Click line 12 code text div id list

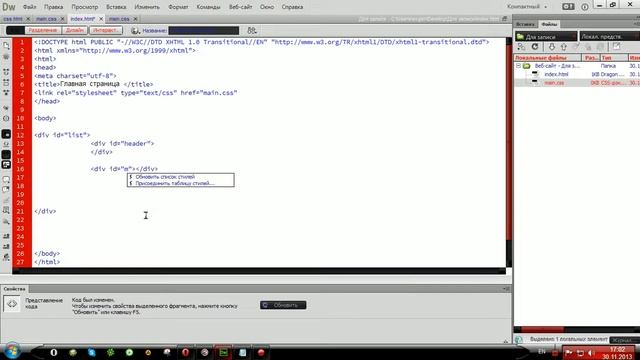point(62,135)
